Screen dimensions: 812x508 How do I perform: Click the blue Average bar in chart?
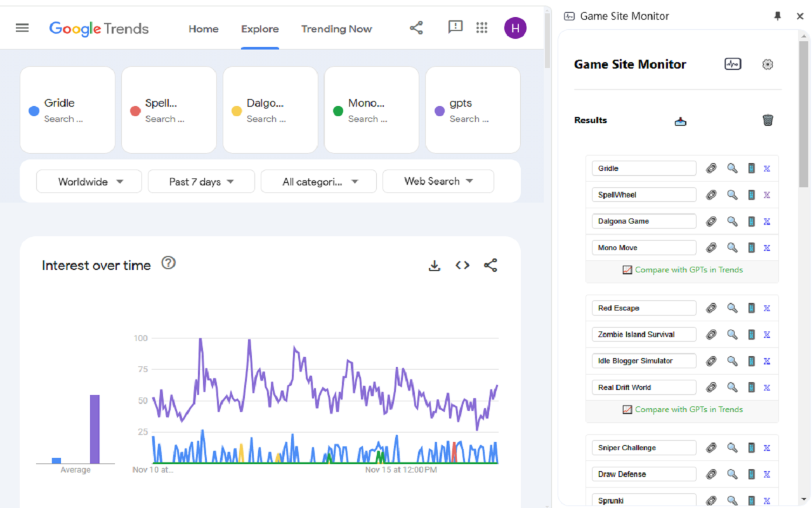[x=56, y=460]
